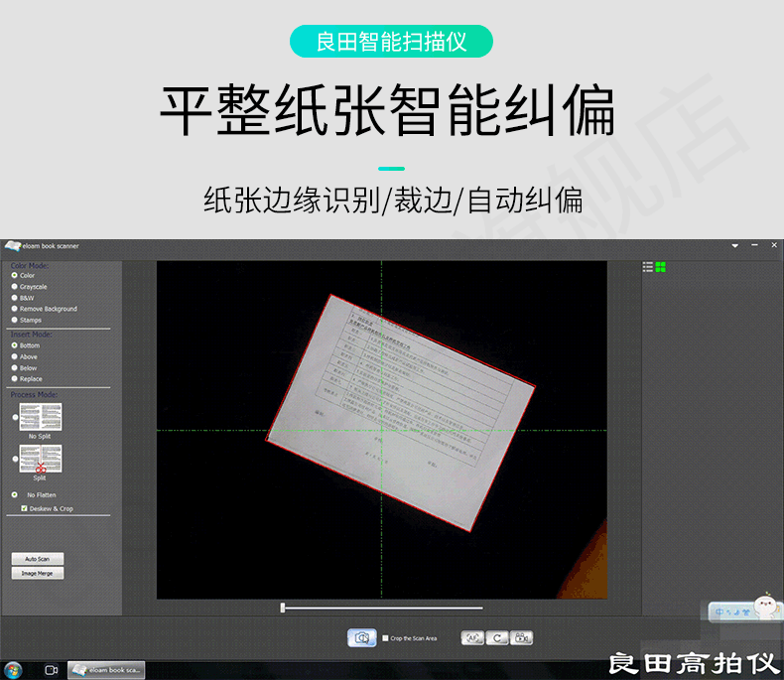Click the rotate image button
Viewport: 784px width, 680px height.
[x=497, y=637]
